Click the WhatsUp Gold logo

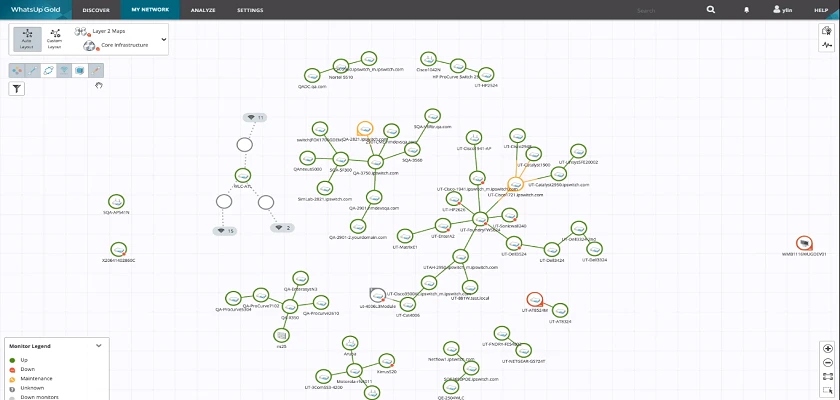pos(35,10)
